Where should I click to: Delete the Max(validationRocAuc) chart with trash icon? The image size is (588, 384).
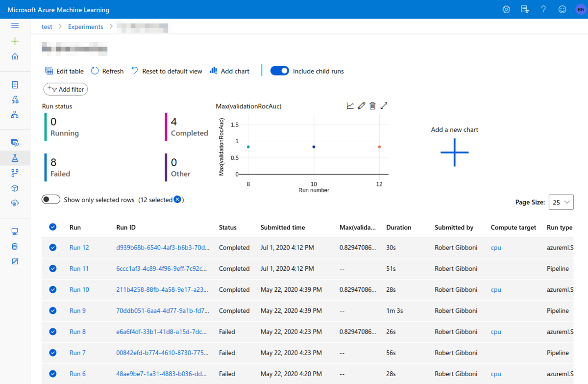click(x=372, y=105)
